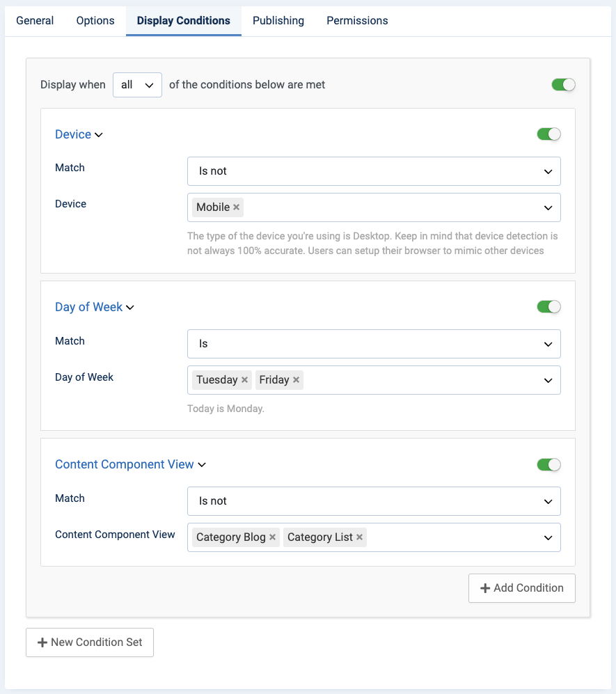Remove the Category List tag
The width and height of the screenshot is (616, 694).
359,537
